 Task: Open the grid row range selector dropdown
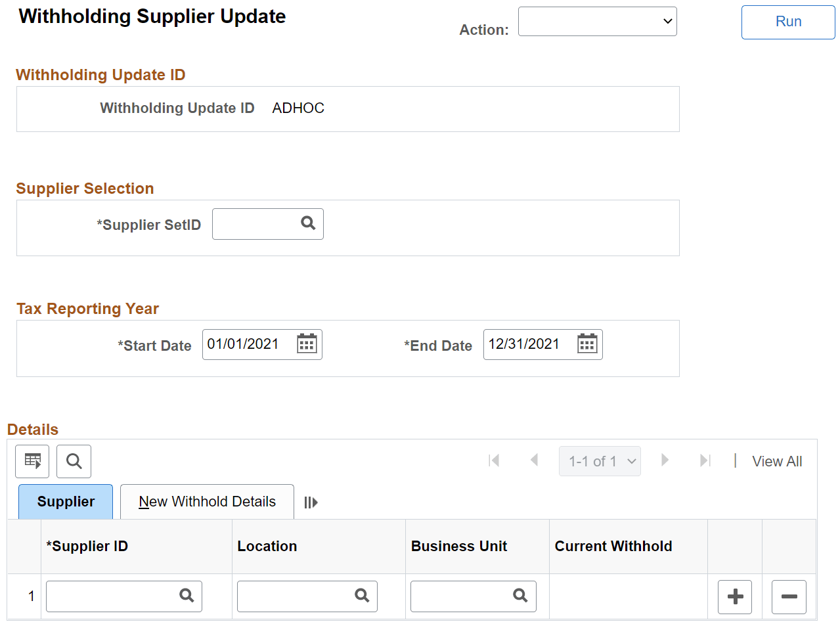point(600,461)
